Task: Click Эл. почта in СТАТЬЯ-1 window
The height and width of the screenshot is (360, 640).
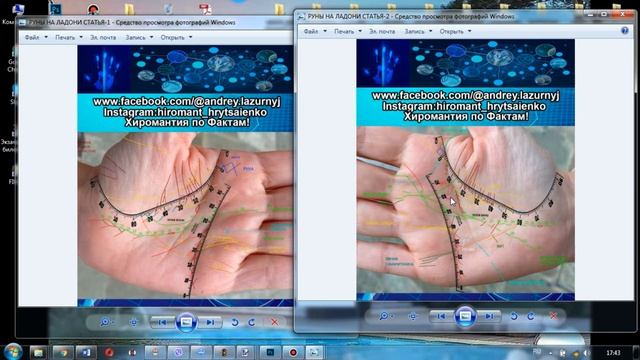Action: [103, 37]
